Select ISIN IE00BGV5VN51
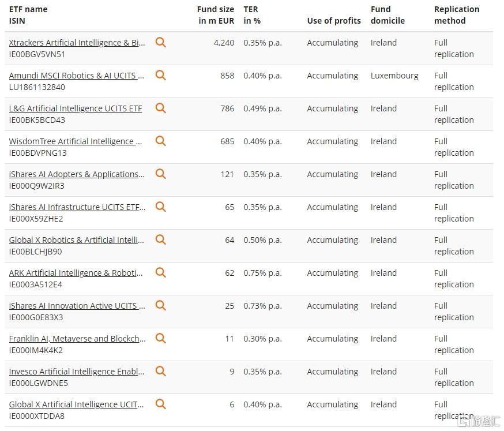 pyautogui.click(x=37, y=54)
